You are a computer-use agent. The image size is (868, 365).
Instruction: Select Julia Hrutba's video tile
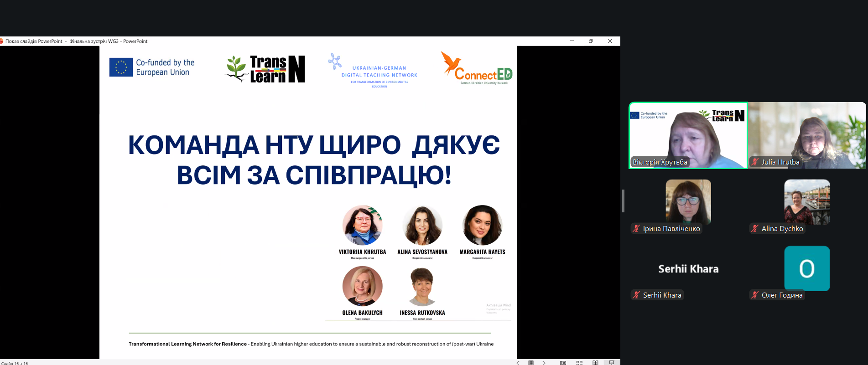click(807, 135)
